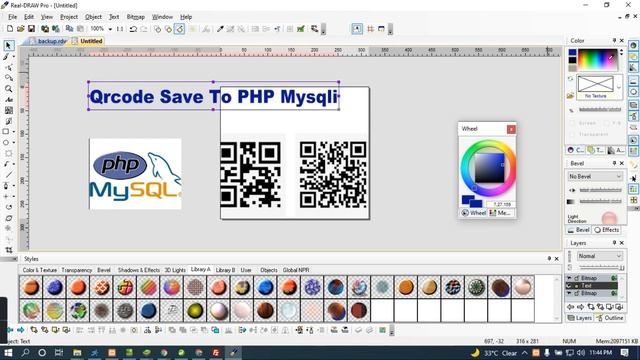Viewport: 640px width, 360px height.
Task: Expand ellipse tool flyout arrow
Action: coord(13,143)
